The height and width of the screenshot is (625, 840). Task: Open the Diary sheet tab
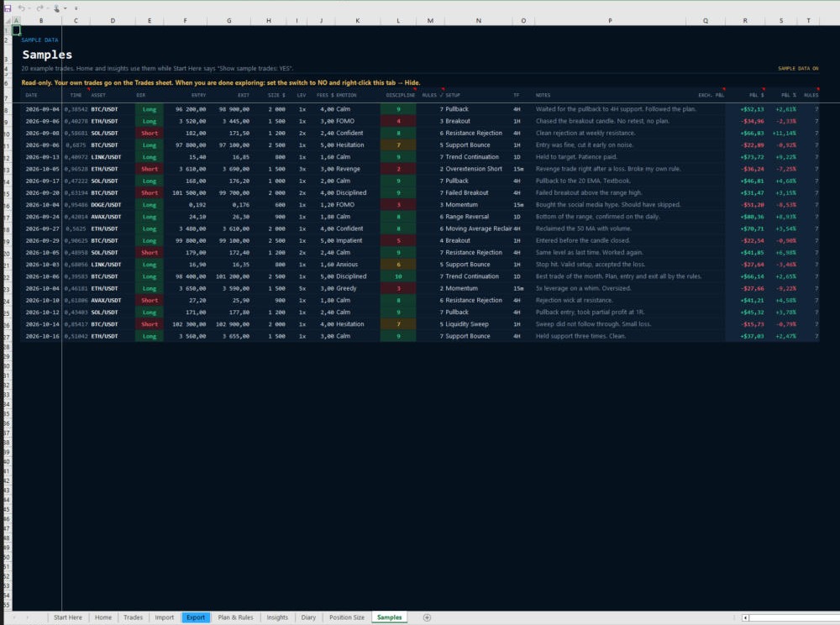(x=308, y=617)
